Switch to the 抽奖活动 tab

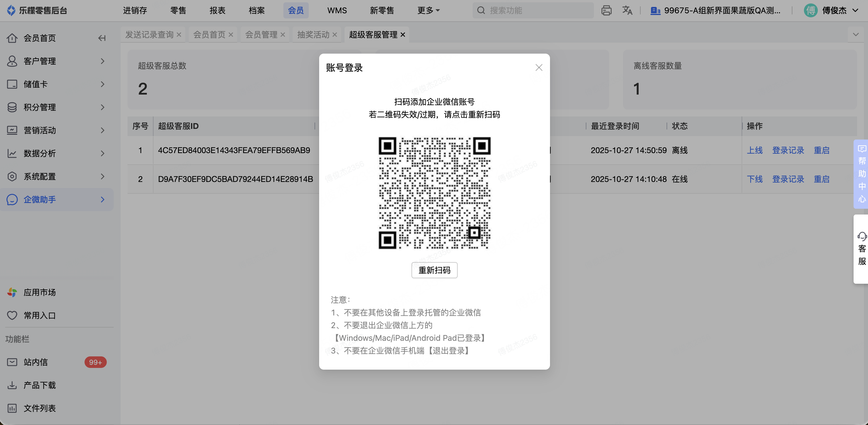point(313,35)
